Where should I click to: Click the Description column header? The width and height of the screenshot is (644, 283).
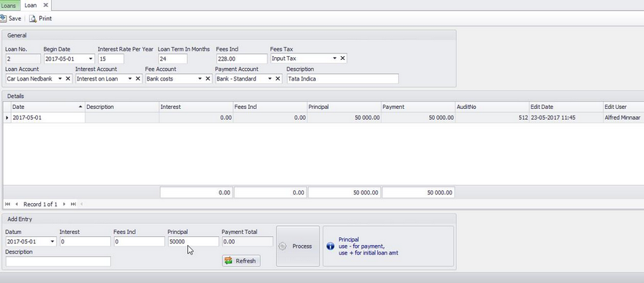pyautogui.click(x=122, y=107)
